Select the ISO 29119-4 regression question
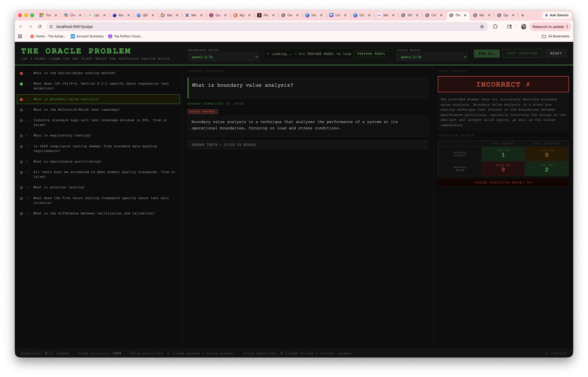The image size is (588, 377). [98, 86]
